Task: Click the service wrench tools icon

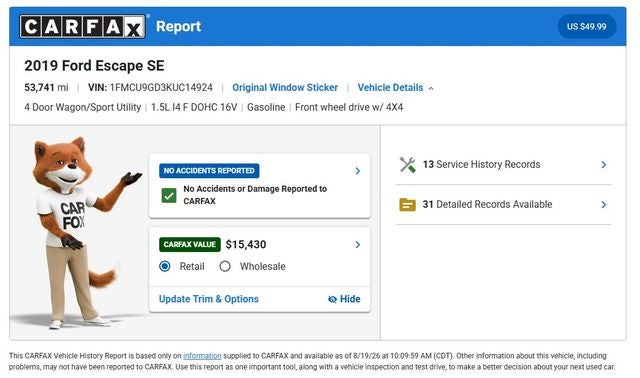Action: click(x=407, y=165)
